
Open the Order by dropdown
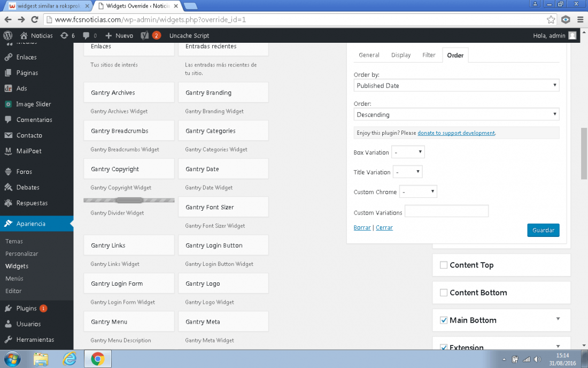[x=457, y=86]
